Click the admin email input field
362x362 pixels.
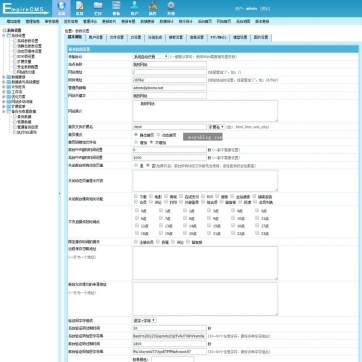pyautogui.click(x=169, y=88)
